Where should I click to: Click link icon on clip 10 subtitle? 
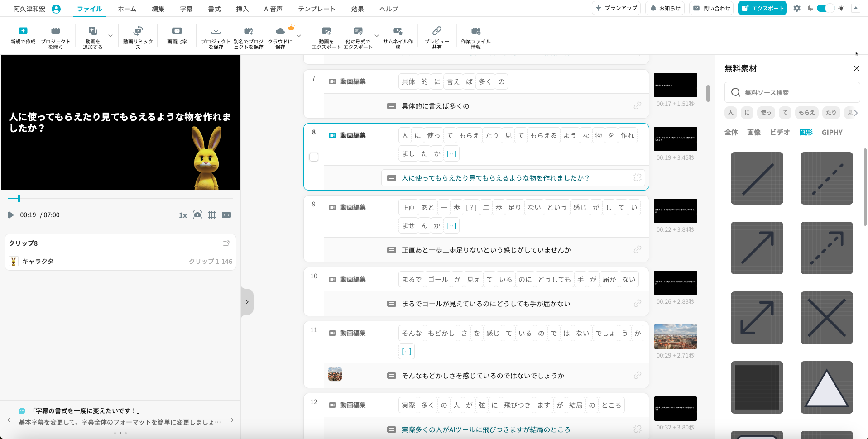(638, 303)
